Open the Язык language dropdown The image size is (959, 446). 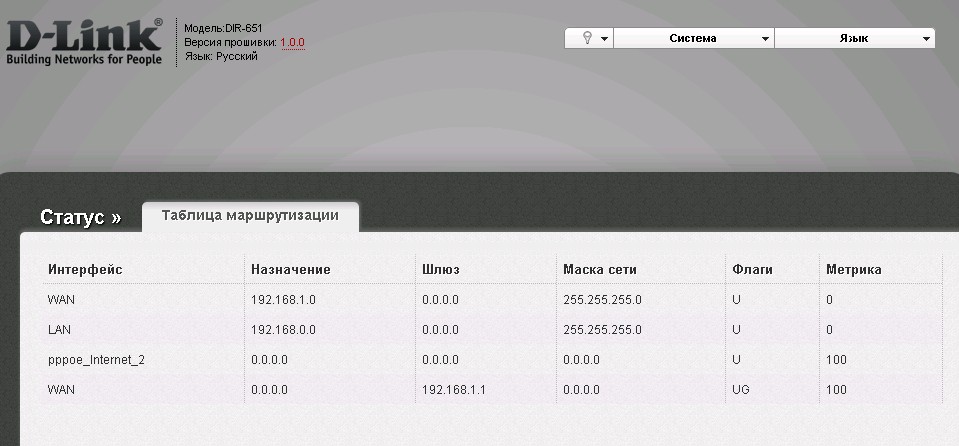pyautogui.click(x=854, y=38)
